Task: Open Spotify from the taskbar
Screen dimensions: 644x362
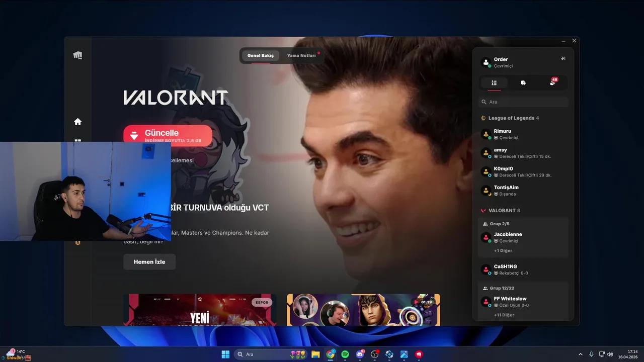Action: [345, 354]
